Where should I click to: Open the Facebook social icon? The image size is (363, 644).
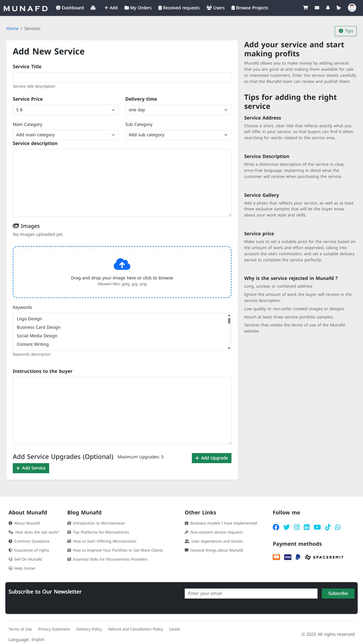(x=276, y=527)
